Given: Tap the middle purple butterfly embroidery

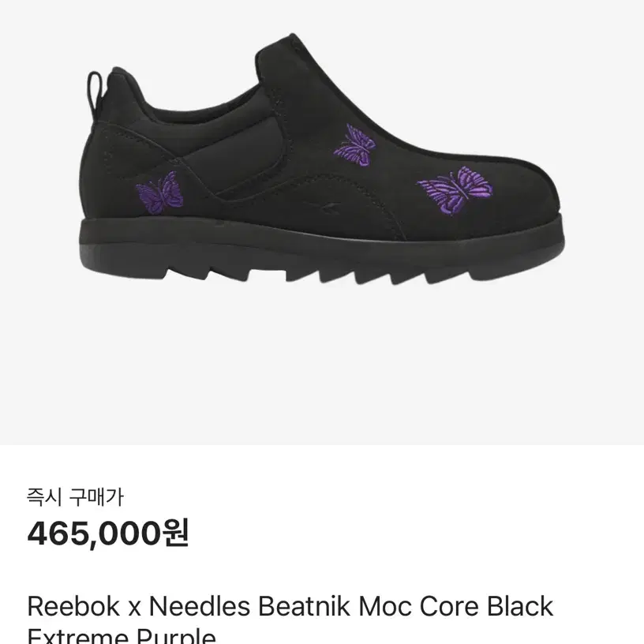Looking at the screenshot, I should pos(355,144).
